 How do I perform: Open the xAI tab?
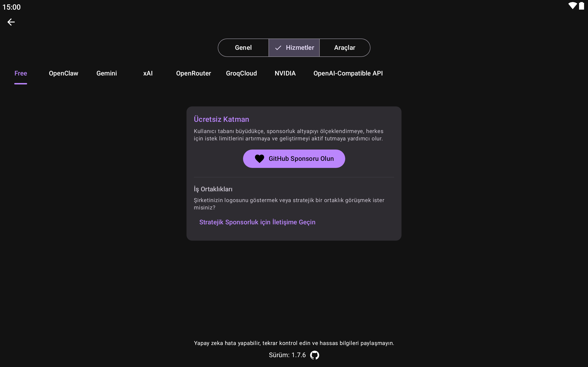148,73
